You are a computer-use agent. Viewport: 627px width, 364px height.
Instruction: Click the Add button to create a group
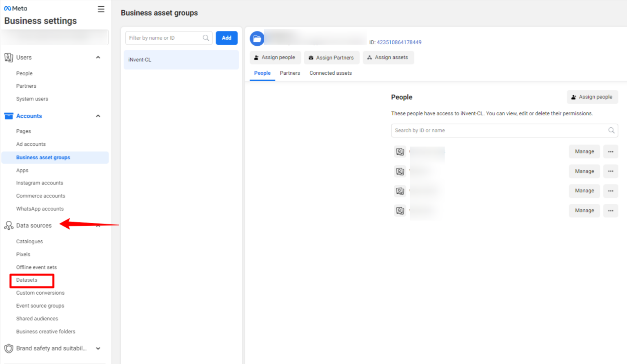coord(227,38)
